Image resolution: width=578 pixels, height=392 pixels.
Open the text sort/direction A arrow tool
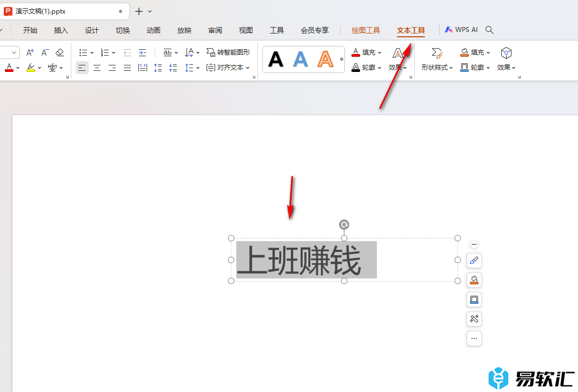pos(192,53)
